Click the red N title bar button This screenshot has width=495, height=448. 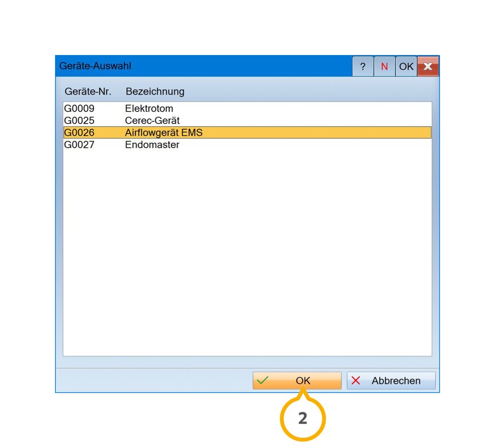tap(384, 66)
